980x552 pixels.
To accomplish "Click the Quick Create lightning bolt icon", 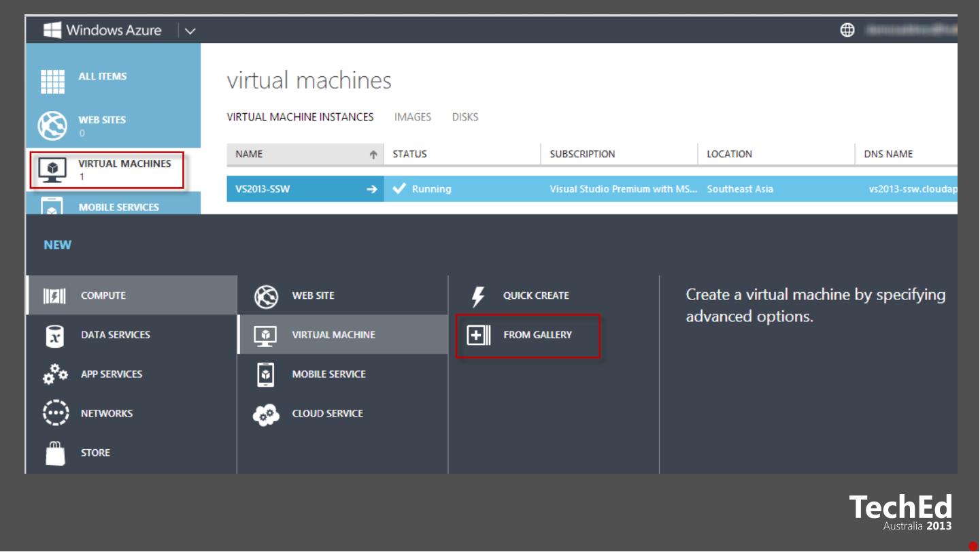I will pyautogui.click(x=478, y=297).
